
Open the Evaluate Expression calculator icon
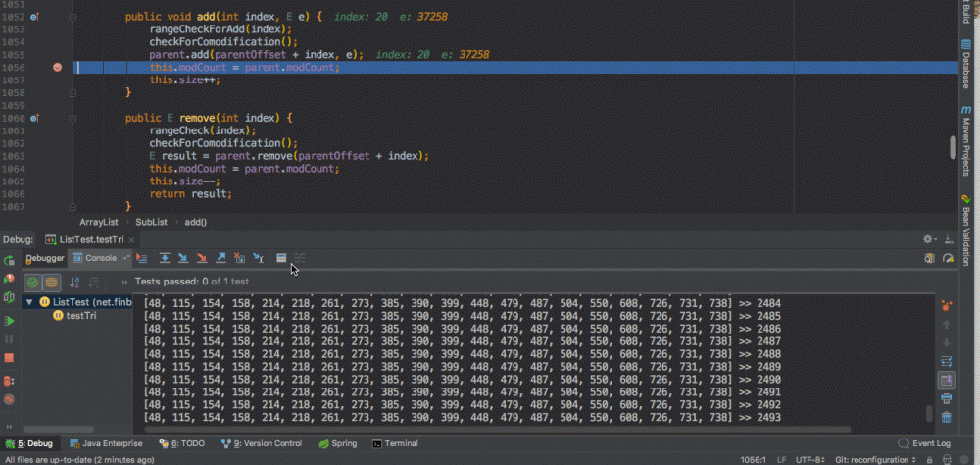click(281, 258)
